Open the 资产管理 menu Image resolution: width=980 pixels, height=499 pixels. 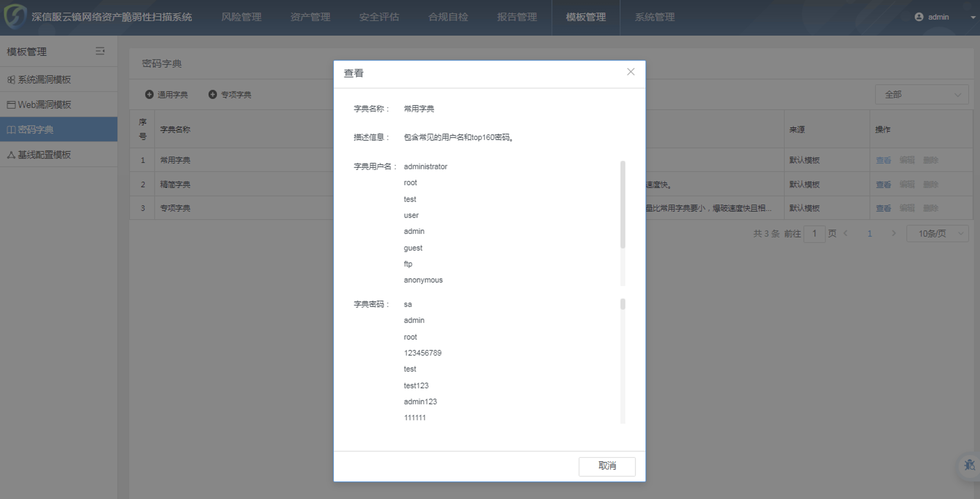310,17
